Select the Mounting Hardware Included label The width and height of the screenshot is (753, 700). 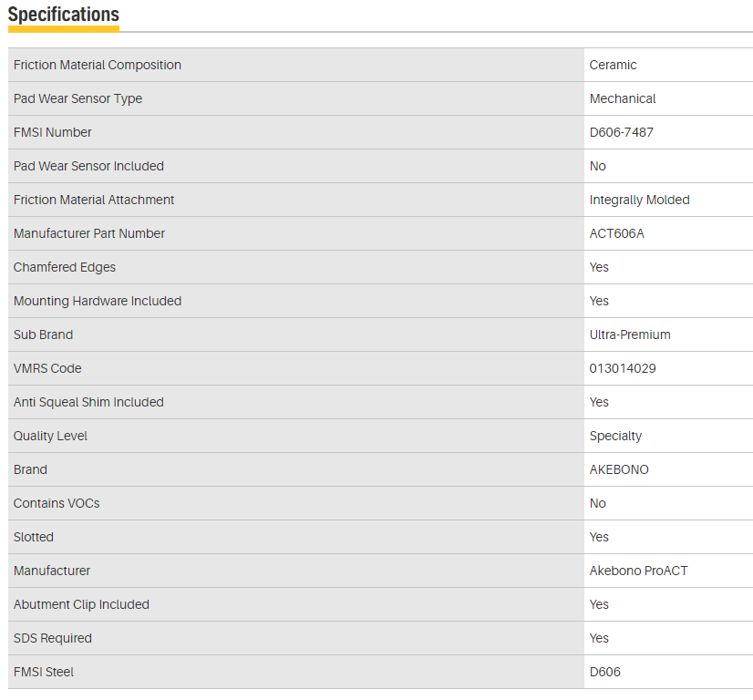pos(98,301)
